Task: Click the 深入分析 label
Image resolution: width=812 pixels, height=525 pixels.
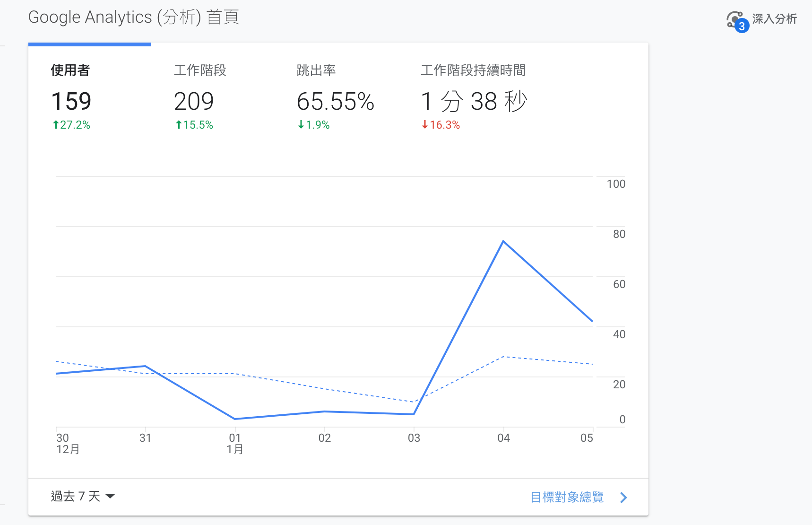Action: click(x=774, y=19)
